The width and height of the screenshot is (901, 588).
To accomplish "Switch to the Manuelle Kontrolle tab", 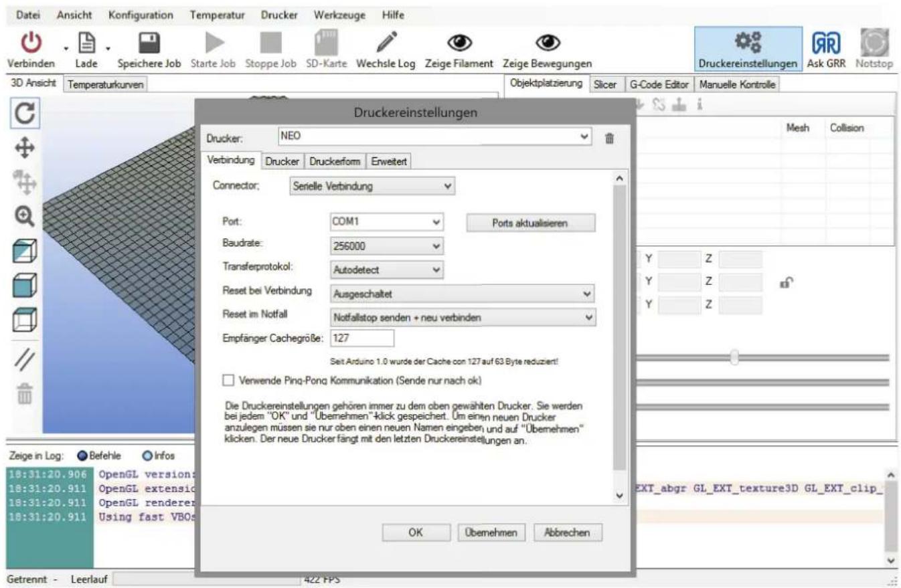I will tap(738, 85).
